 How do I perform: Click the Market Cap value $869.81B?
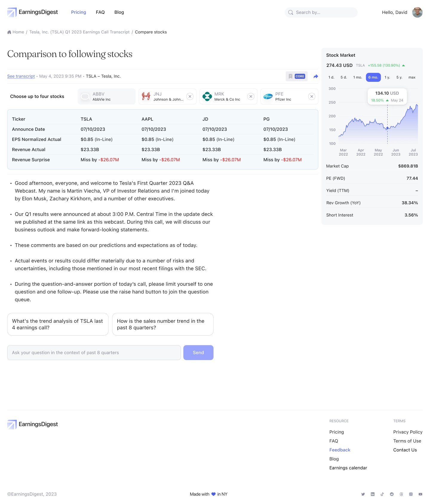[408, 166]
